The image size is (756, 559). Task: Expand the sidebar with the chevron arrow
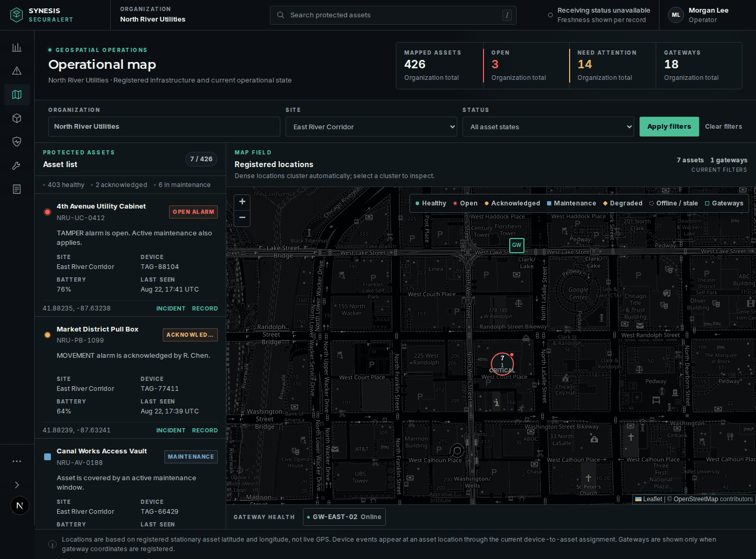[17, 485]
